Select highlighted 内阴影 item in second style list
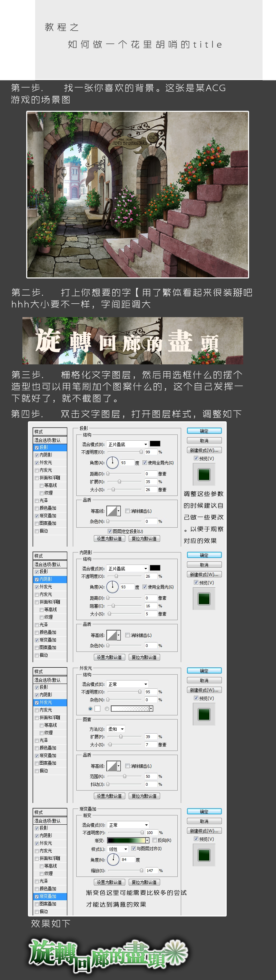The height and width of the screenshot is (980, 276). tap(50, 579)
